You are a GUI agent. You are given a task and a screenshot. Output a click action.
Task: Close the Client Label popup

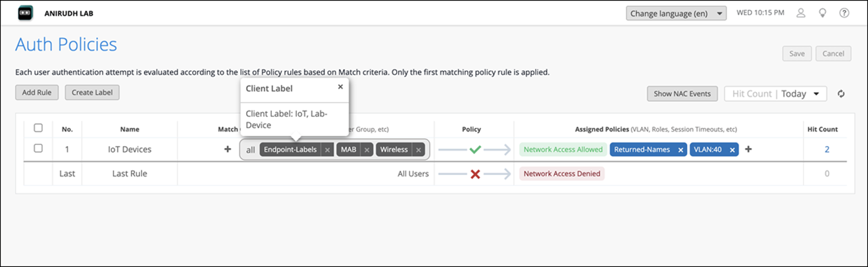click(x=340, y=87)
